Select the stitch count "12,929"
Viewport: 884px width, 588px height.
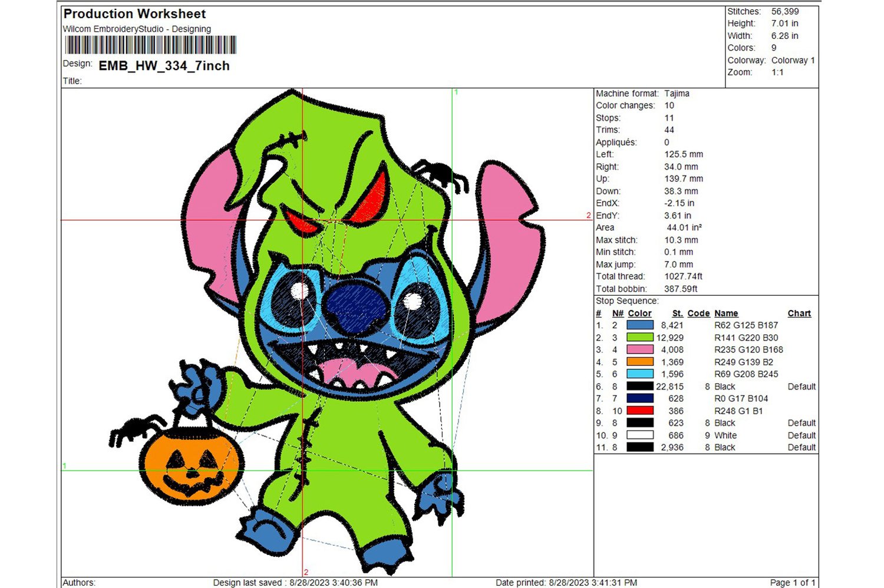pos(670,338)
